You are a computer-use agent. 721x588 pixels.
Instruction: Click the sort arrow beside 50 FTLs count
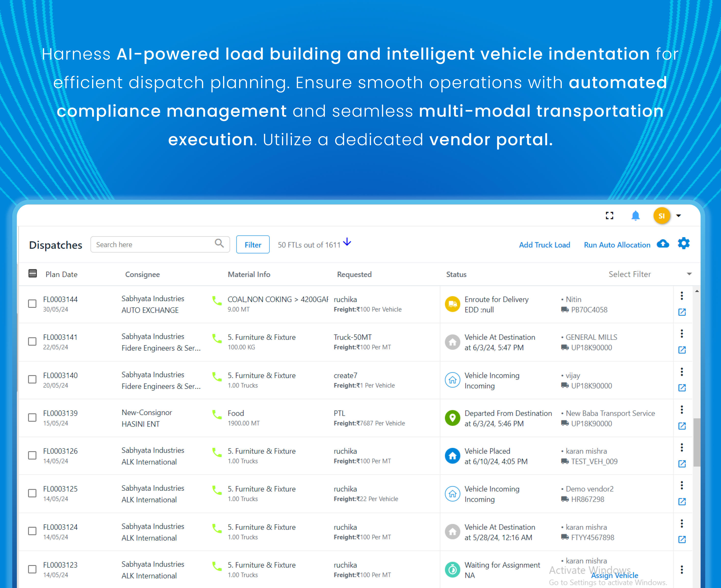(347, 242)
